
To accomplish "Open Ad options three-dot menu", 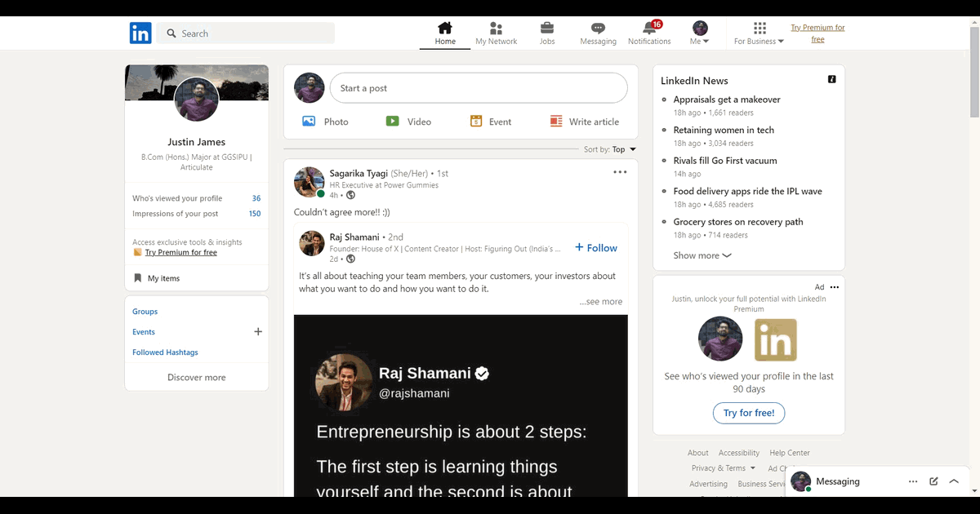I will pyautogui.click(x=835, y=287).
